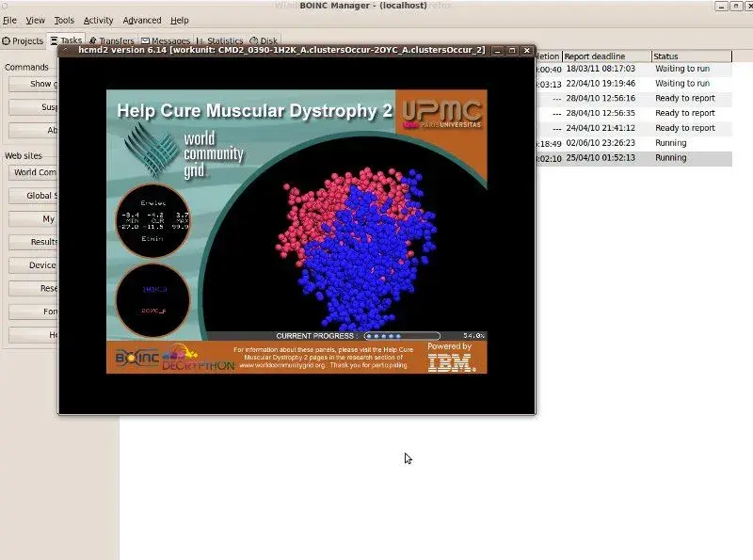Click the Help web site button in sidebar
Screen dimensions: 753x560
[33, 334]
